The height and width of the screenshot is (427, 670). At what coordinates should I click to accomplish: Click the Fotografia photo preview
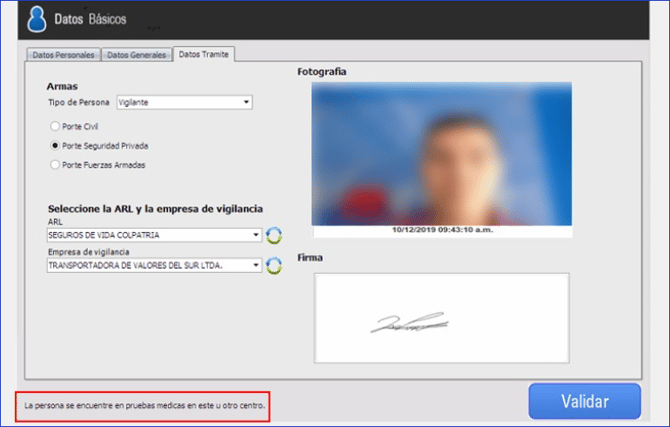click(441, 154)
